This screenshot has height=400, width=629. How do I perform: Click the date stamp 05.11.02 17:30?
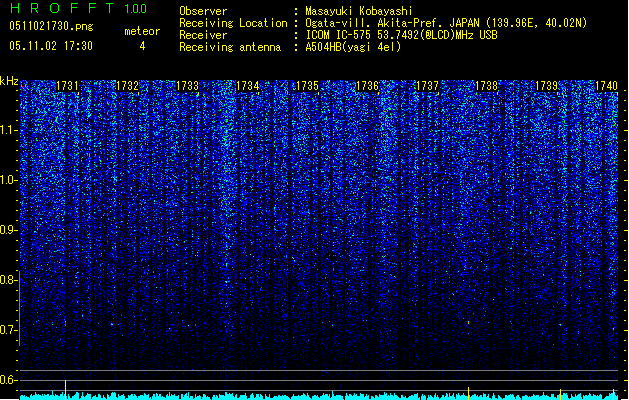tap(51, 46)
